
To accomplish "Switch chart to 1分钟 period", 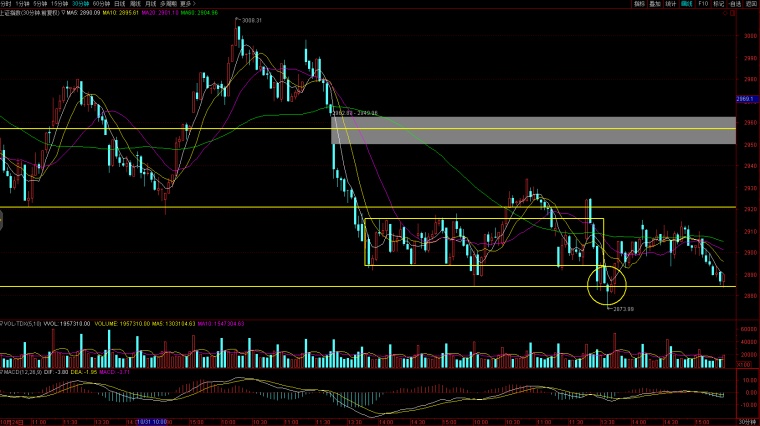I will click(x=22, y=3).
